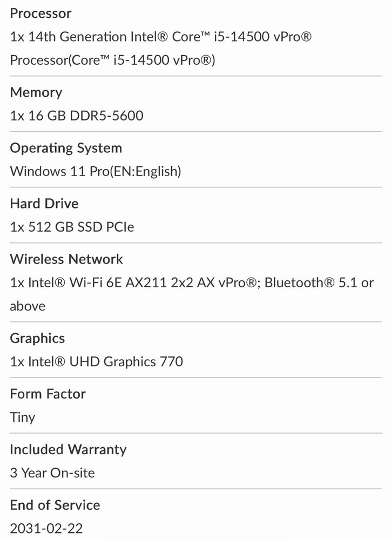Click the word "above" under Wireless Network
The width and height of the screenshot is (392, 540).
[28, 306]
